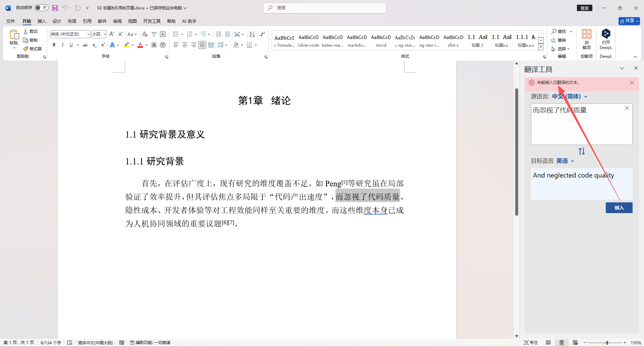Click the 插入 button in translator pane
The image size is (644, 347).
click(619, 208)
